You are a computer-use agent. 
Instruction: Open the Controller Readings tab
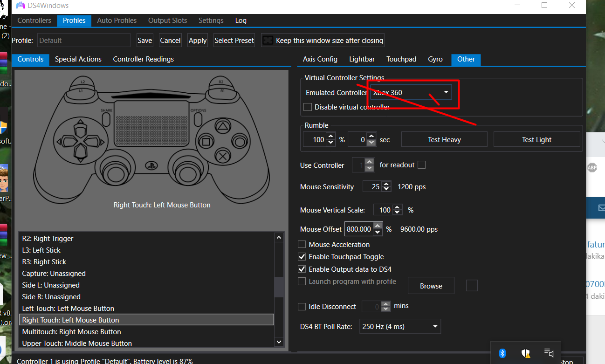click(x=144, y=59)
